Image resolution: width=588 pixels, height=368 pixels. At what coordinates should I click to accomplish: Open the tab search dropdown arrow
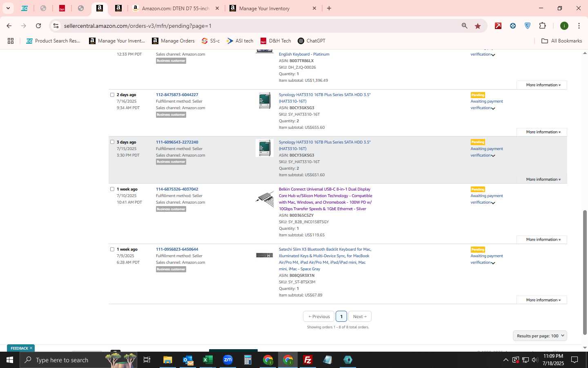pos(8,8)
